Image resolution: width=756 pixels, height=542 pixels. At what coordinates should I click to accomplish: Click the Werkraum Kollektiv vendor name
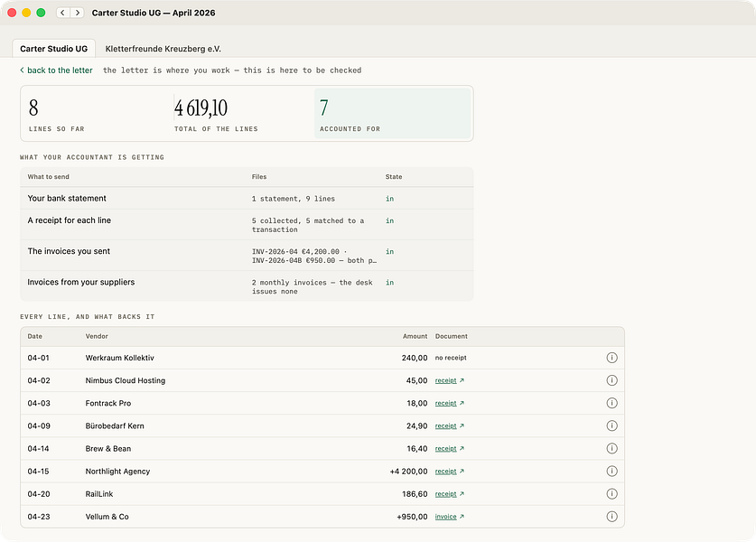(x=119, y=358)
